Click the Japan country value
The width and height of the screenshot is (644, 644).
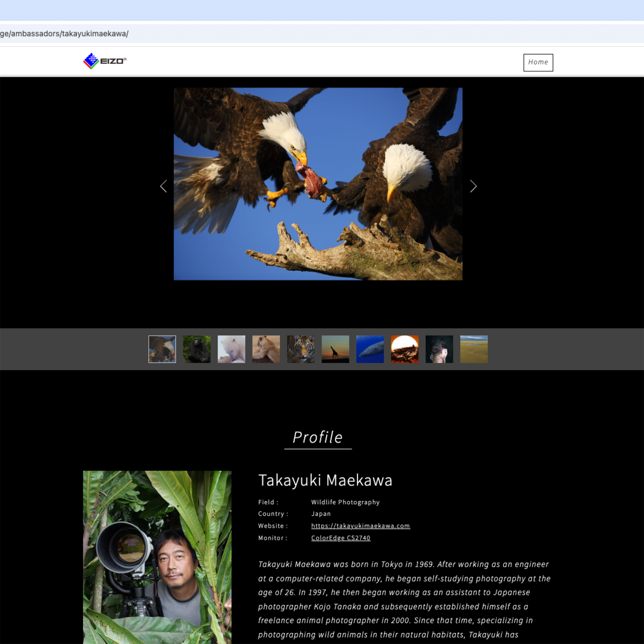[x=321, y=514]
